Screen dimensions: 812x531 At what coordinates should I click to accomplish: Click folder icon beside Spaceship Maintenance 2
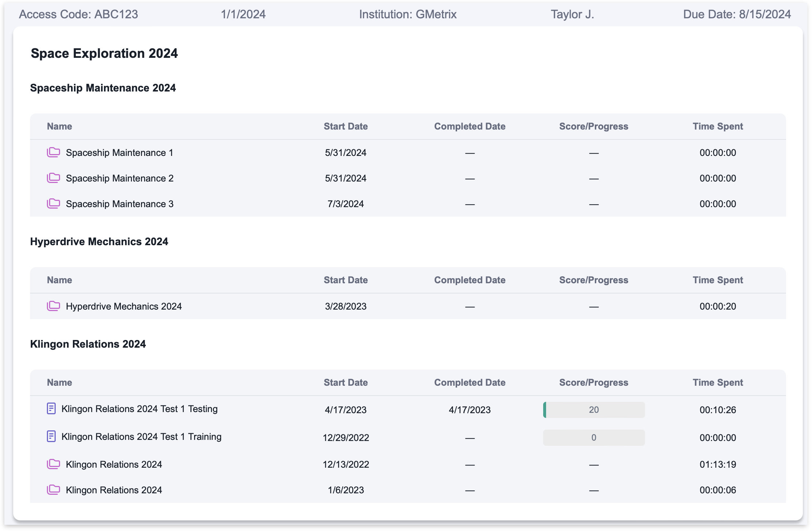click(x=53, y=178)
